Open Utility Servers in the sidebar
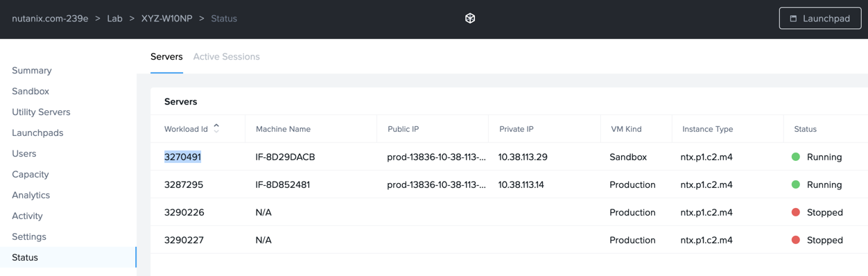 click(41, 112)
